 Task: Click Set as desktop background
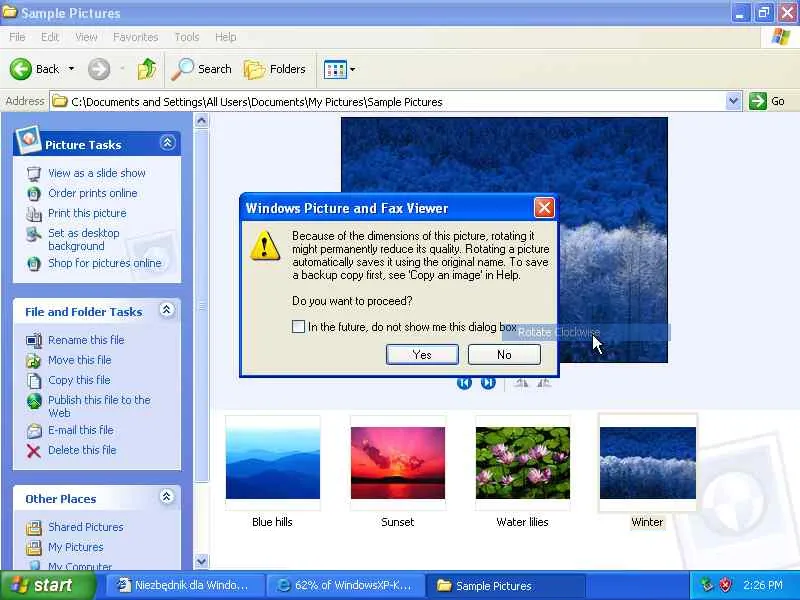pos(84,239)
